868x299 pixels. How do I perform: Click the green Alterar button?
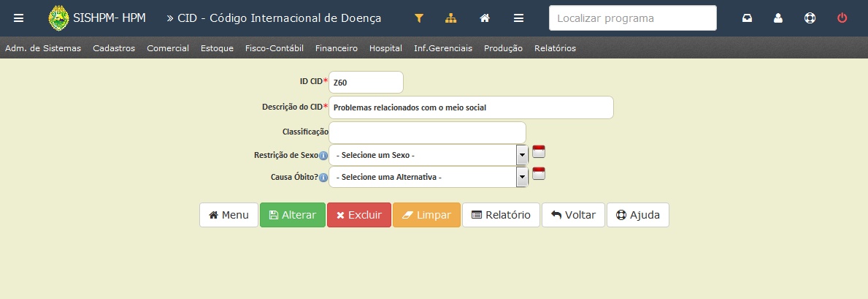click(293, 215)
